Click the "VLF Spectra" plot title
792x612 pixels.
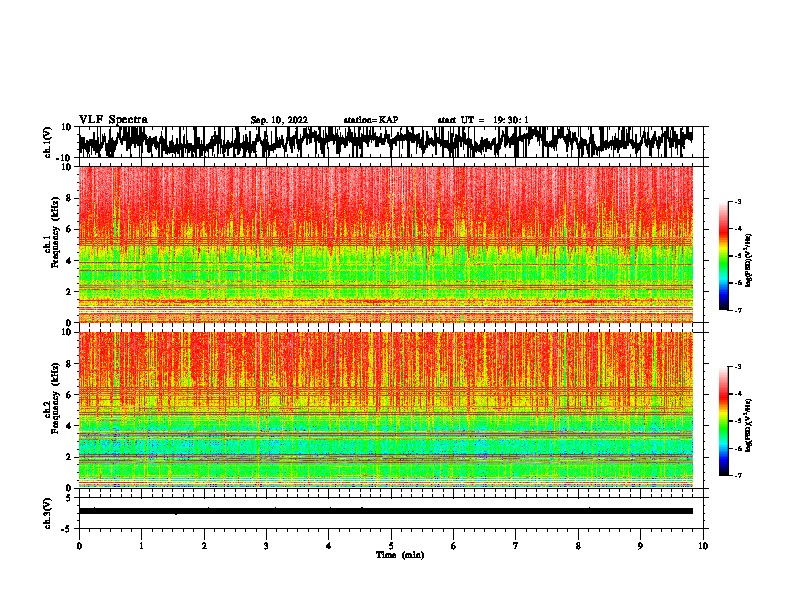(113, 120)
